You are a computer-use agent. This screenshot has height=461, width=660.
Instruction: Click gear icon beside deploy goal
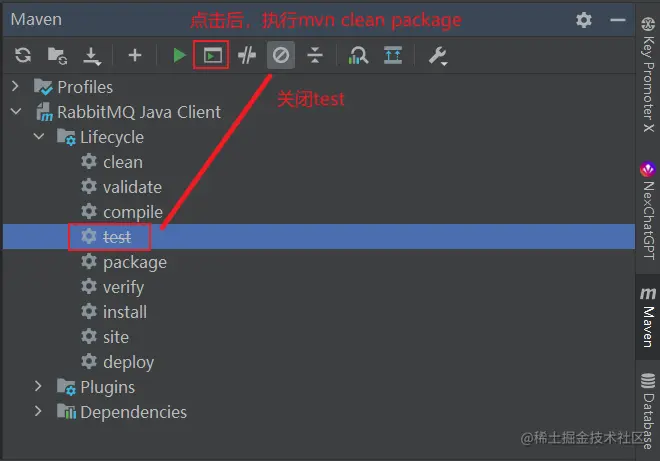[89, 361]
